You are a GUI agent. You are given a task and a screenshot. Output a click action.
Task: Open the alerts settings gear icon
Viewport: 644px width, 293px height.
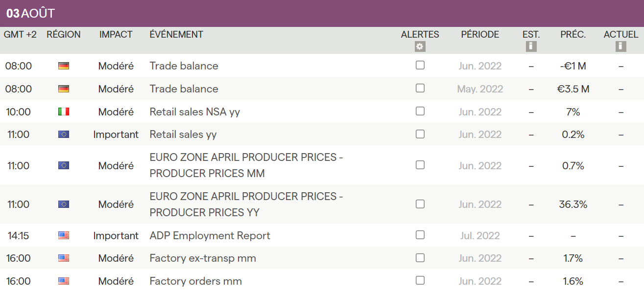pyautogui.click(x=420, y=46)
